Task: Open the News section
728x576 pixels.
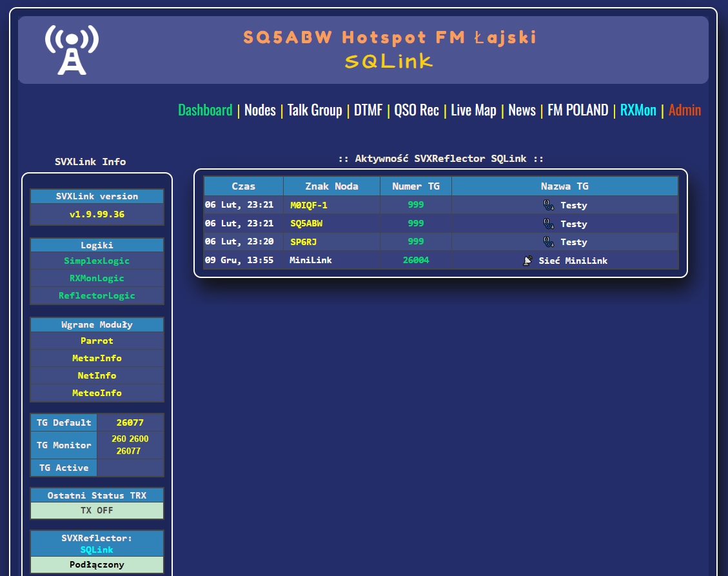Action: (522, 110)
